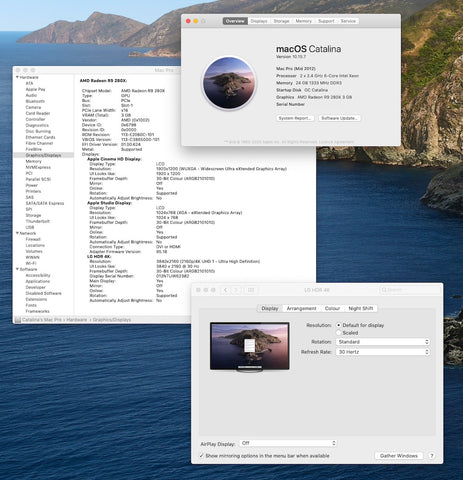This screenshot has width=463, height=480.
Task: Select the Display tab in LG HDR 4K window
Action: 270,308
